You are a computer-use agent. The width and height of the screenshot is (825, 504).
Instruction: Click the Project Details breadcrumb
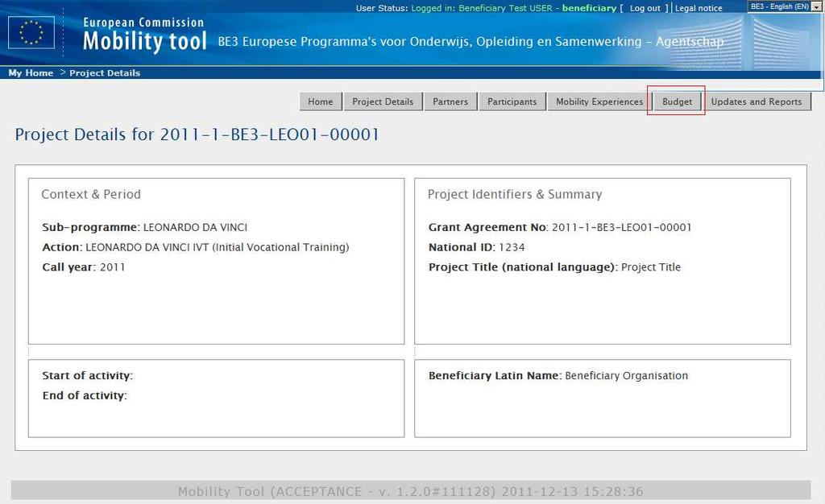tap(105, 73)
